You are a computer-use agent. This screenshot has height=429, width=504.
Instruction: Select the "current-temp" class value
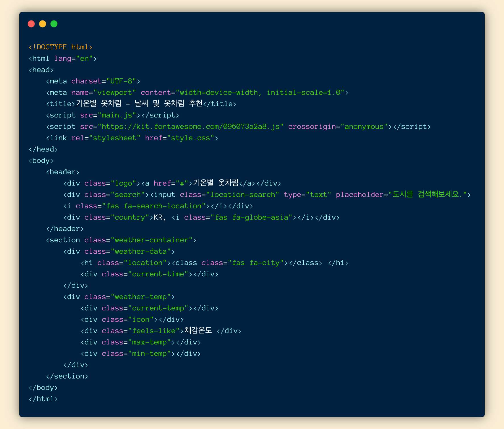pos(158,308)
